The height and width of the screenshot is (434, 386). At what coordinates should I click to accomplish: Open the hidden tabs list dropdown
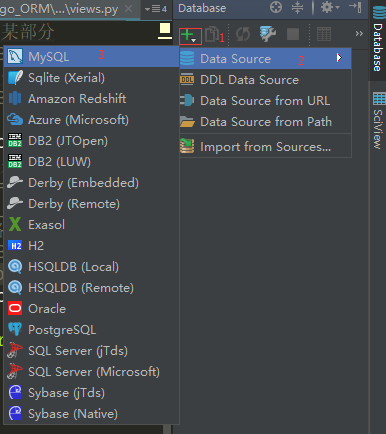156,9
